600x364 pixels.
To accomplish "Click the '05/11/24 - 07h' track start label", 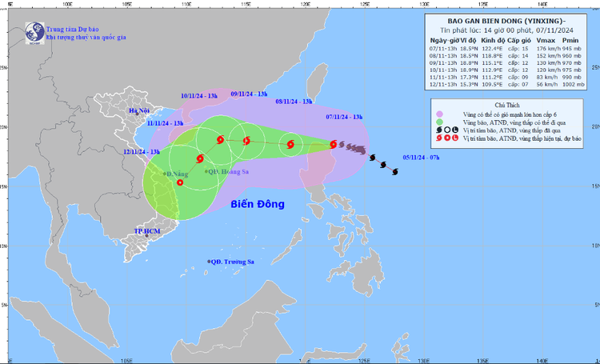I will pos(421,158).
